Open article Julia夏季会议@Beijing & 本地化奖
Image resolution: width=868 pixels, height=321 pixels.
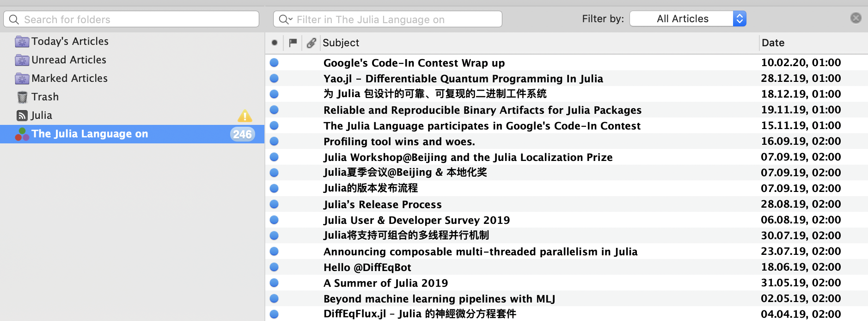405,173
